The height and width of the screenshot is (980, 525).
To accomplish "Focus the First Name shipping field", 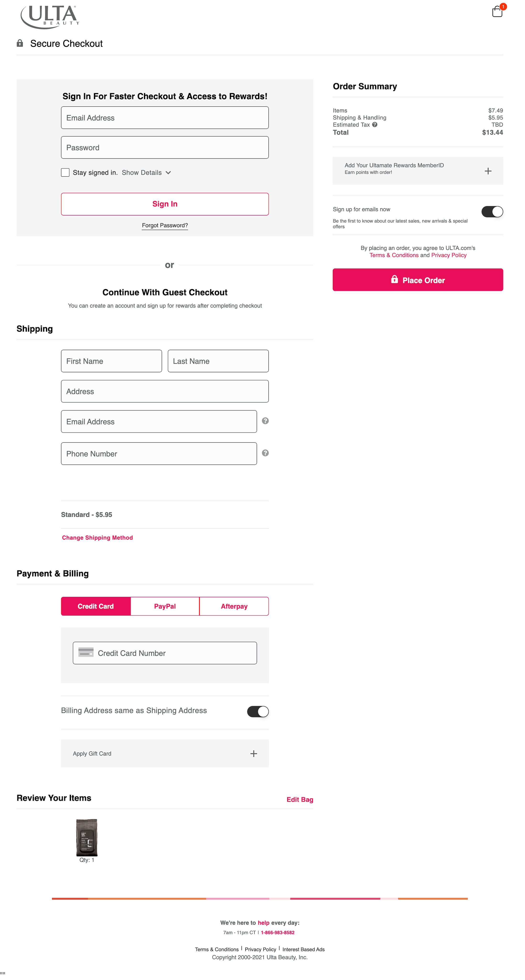I will (111, 361).
